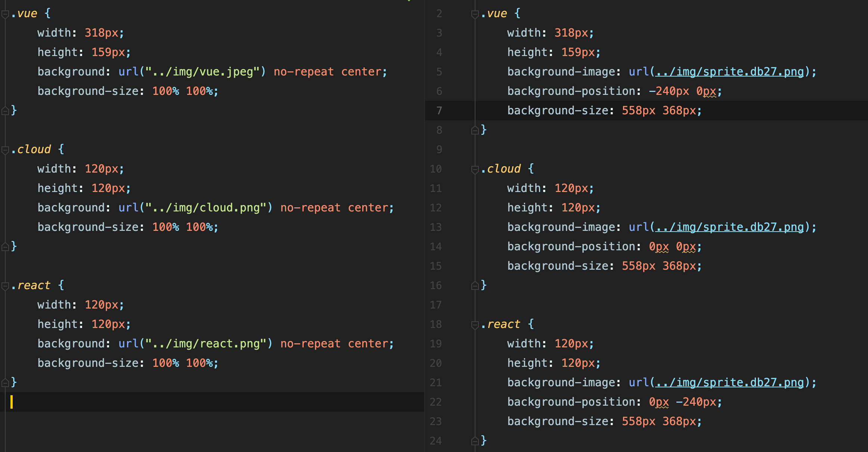The height and width of the screenshot is (452, 868).
Task: Click fold-end marker of left .cloud block
Action: (5, 247)
